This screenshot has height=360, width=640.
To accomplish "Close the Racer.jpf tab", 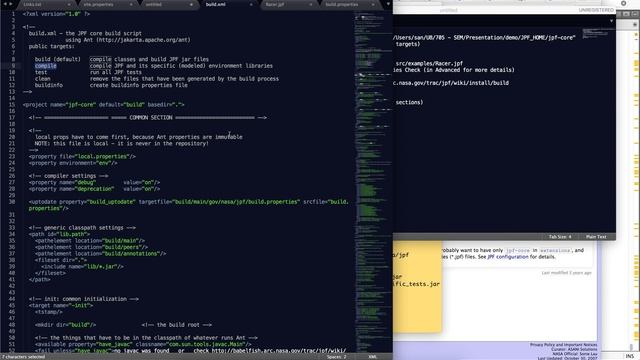I will point(311,4).
